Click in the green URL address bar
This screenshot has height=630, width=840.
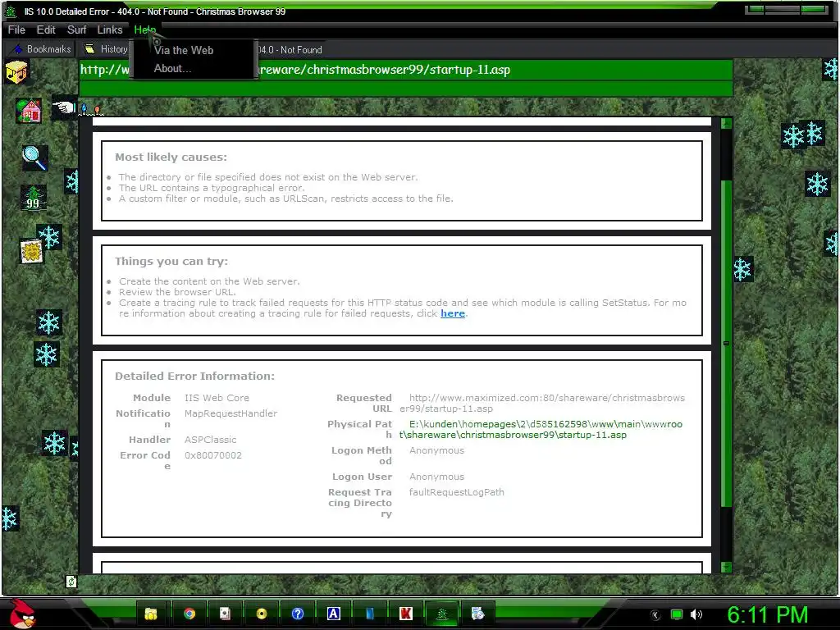coord(406,70)
